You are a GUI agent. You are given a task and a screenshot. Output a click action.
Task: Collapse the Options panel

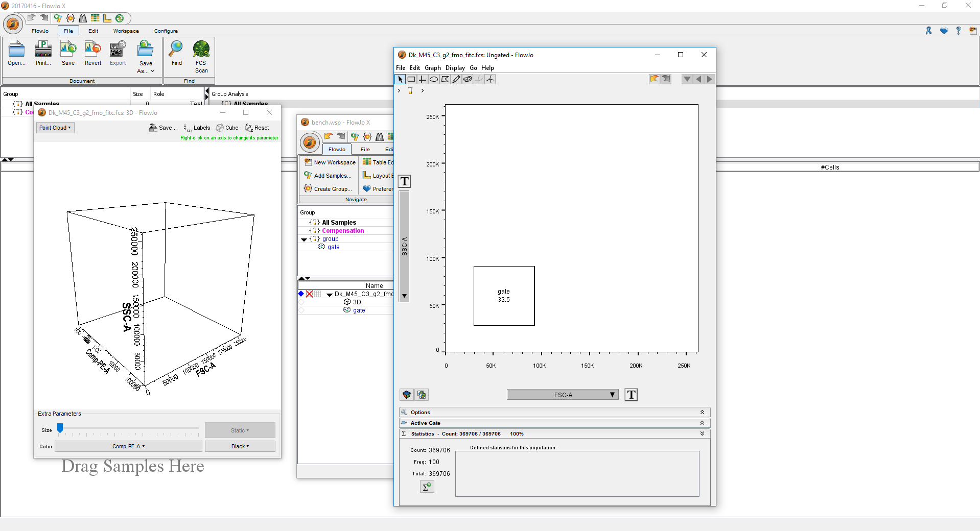(702, 412)
